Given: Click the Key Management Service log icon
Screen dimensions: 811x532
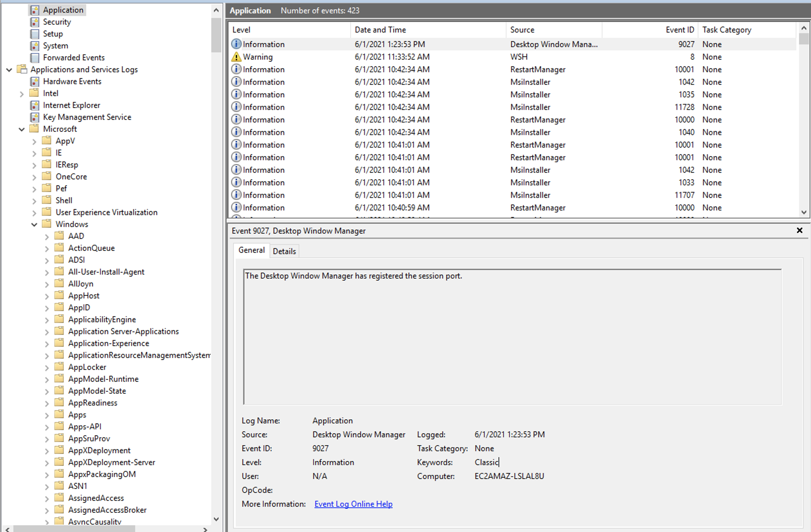Looking at the screenshot, I should 34,117.
